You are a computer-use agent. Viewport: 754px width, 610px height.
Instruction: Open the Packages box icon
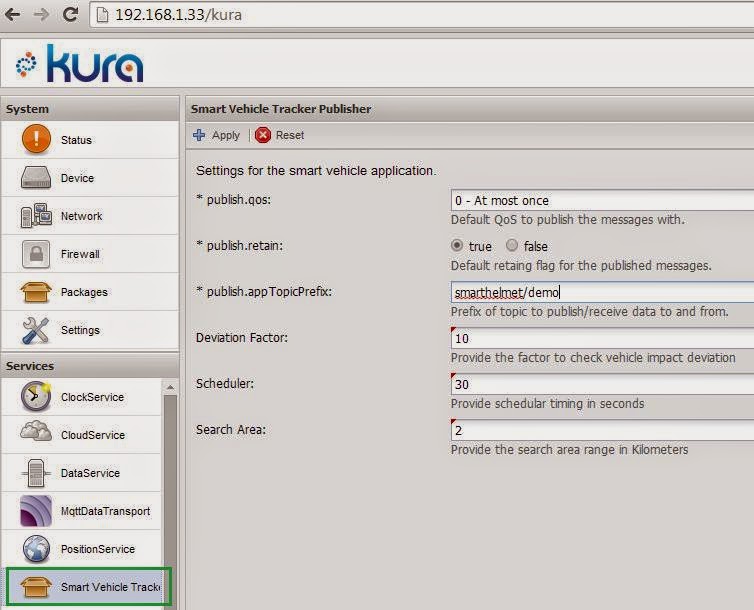tap(36, 292)
